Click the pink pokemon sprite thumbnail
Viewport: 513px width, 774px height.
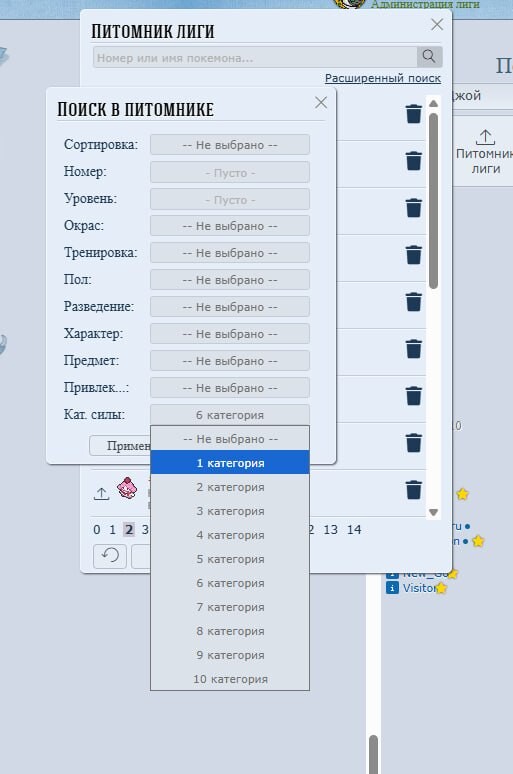click(127, 488)
